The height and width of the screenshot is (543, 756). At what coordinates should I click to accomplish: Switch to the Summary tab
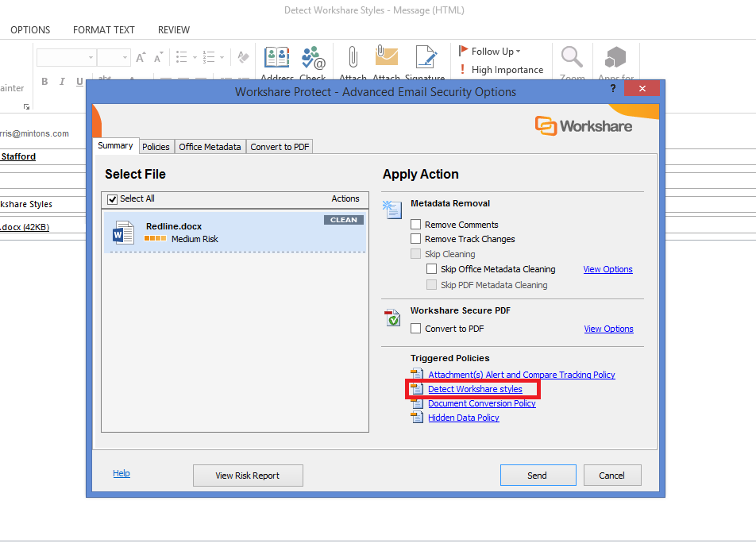[x=115, y=145]
